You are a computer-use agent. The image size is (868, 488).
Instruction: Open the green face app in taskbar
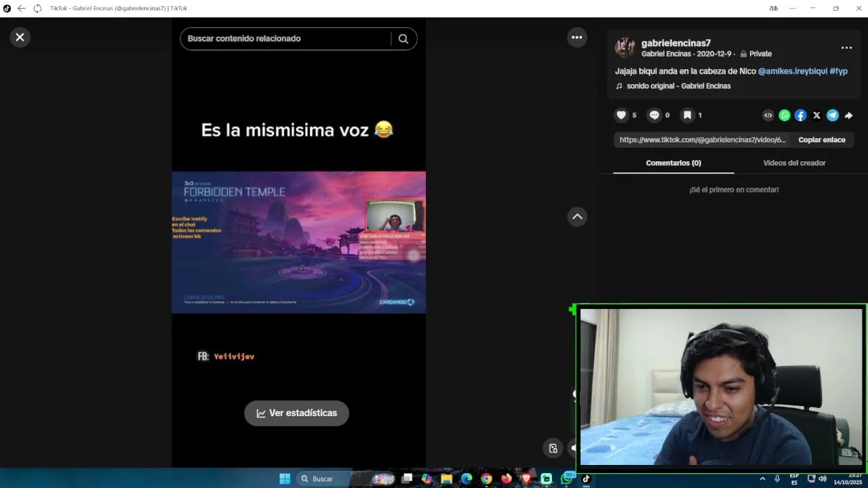[x=546, y=479]
